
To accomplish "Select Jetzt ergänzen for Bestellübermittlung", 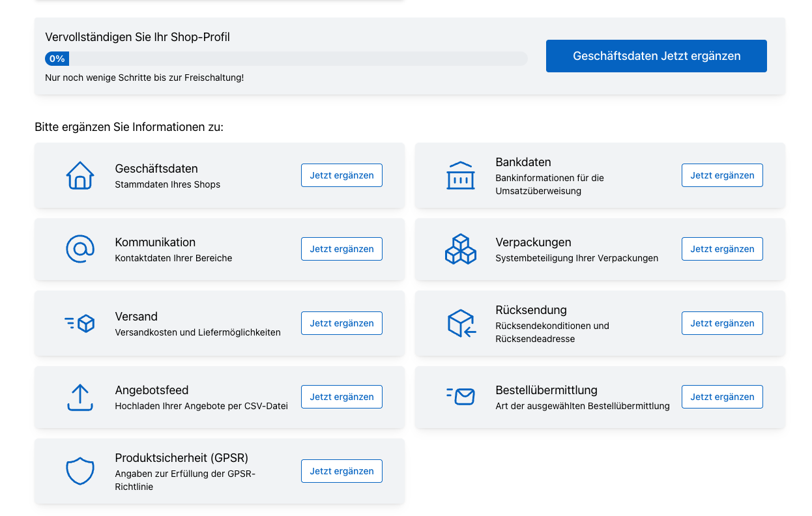I will coord(722,397).
